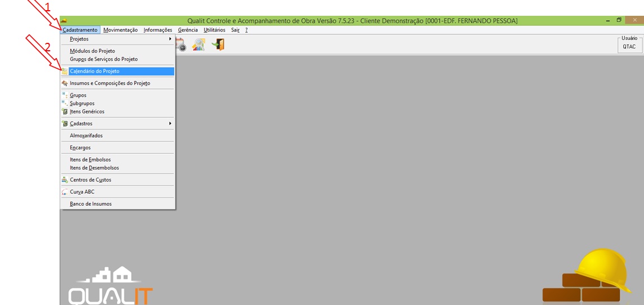Select Itens de Desembolsos
Image resolution: width=644 pixels, height=305 pixels.
118,167
